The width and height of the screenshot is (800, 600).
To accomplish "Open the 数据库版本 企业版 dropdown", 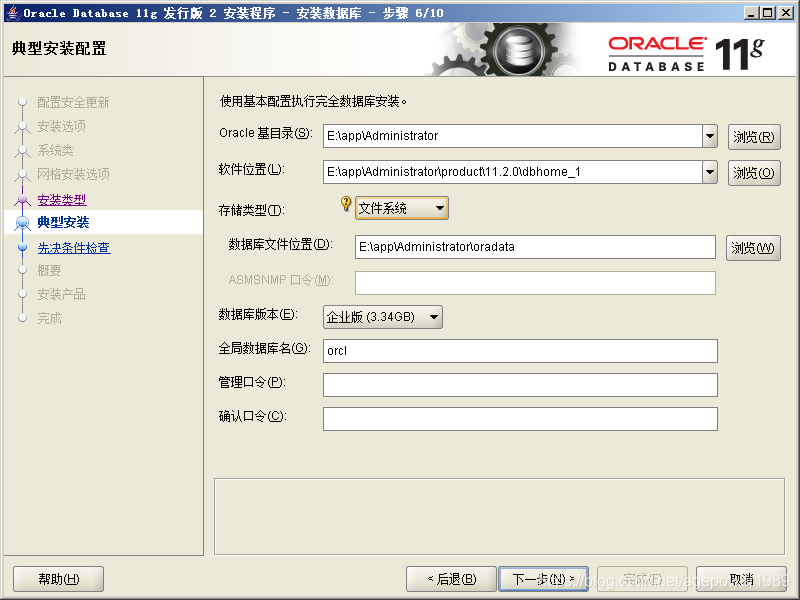I will [383, 317].
